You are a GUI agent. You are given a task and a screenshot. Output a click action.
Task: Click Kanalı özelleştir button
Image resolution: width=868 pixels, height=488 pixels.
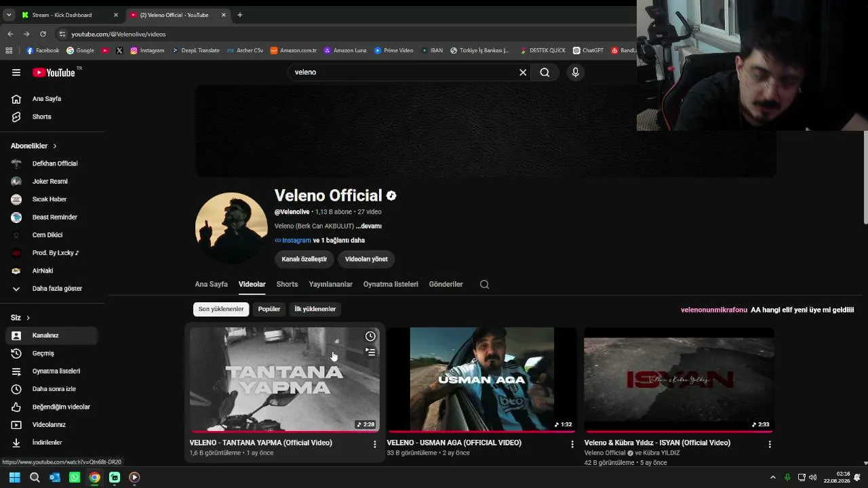pos(304,259)
